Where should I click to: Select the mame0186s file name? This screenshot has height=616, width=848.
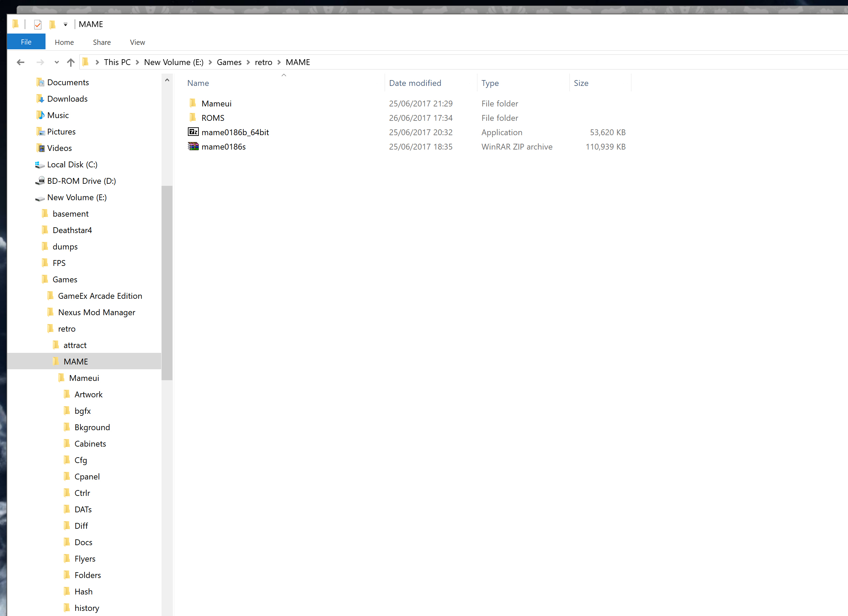[223, 146]
